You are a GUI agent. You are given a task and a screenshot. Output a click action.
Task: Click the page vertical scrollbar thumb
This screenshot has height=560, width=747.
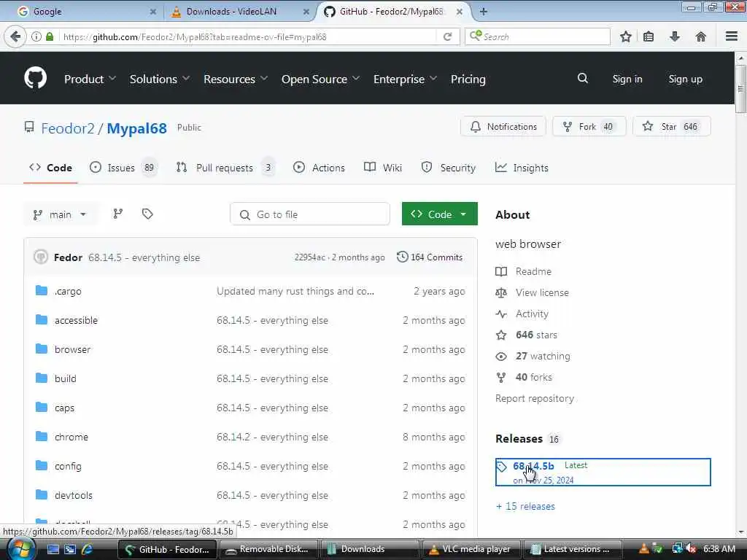tap(740, 88)
